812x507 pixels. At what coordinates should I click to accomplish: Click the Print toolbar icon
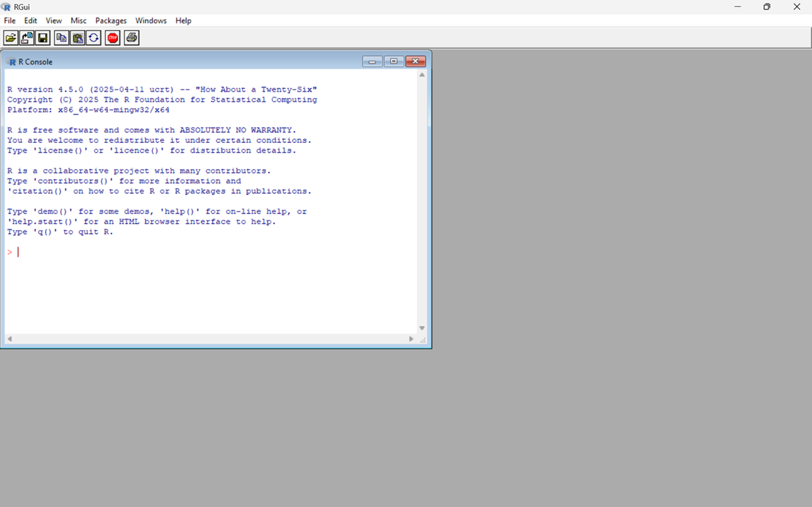tap(131, 38)
